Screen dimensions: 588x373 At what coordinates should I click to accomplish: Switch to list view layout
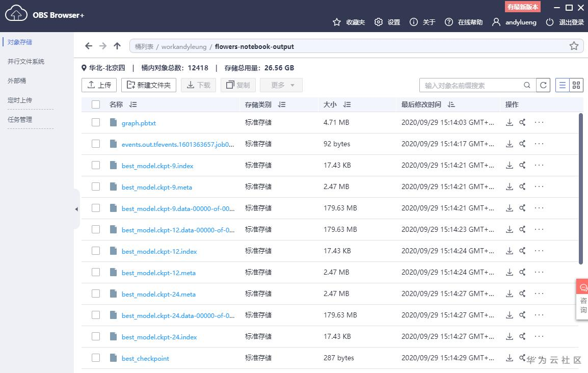pos(563,85)
